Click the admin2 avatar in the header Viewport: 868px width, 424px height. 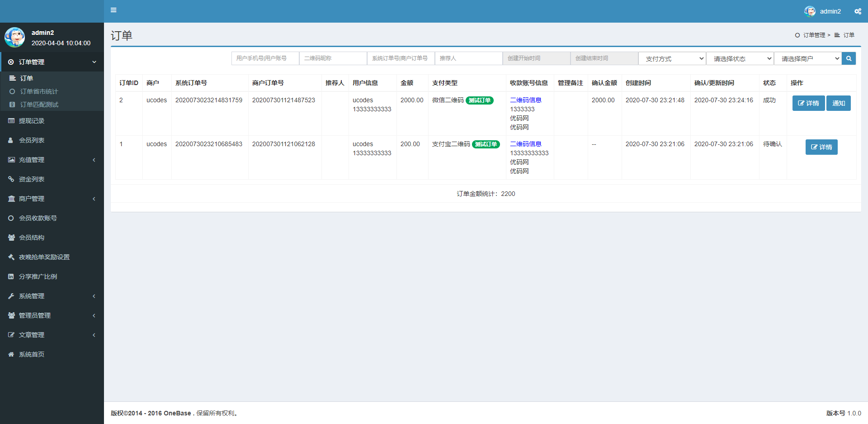pos(810,11)
